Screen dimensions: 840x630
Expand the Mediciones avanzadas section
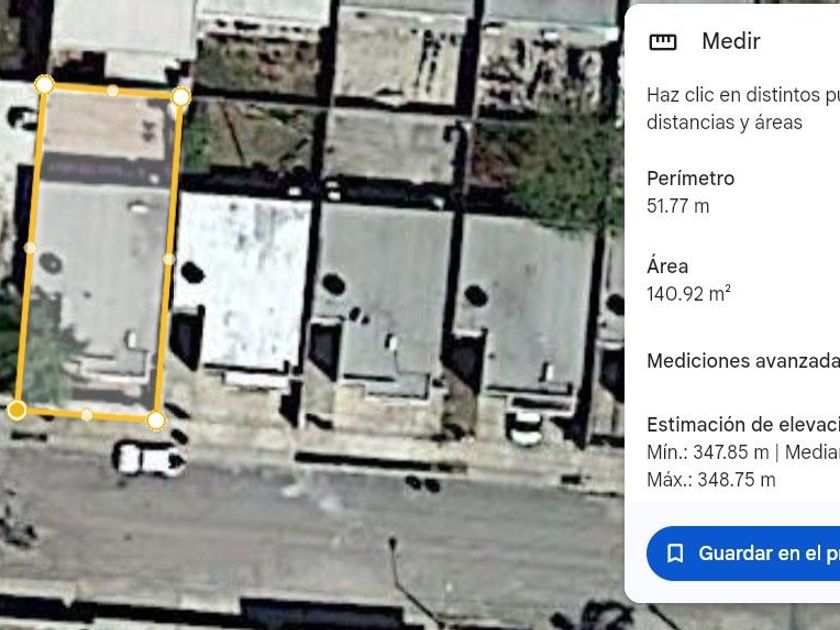point(743,361)
